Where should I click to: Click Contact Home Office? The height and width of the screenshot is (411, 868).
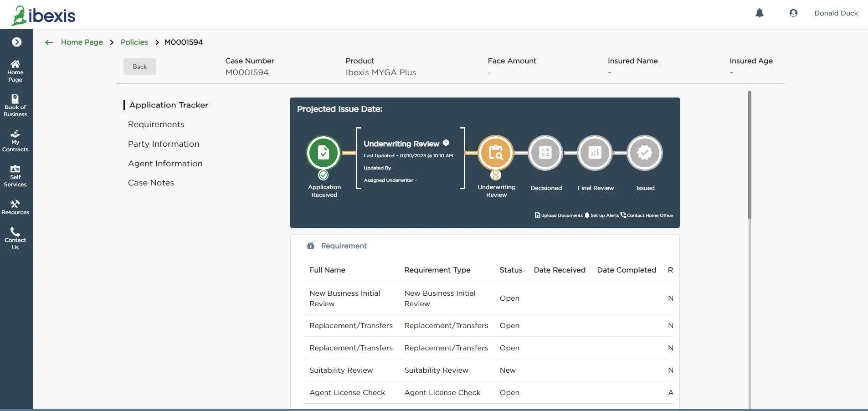[x=647, y=215]
